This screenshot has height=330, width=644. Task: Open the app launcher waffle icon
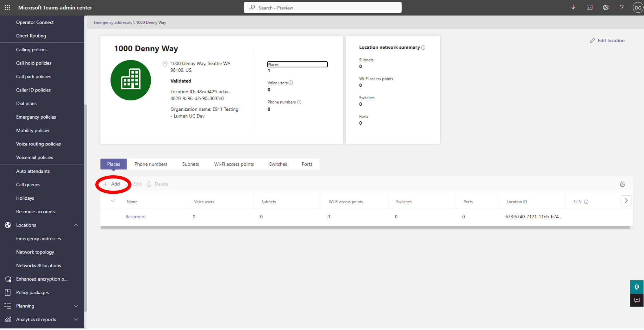point(7,7)
